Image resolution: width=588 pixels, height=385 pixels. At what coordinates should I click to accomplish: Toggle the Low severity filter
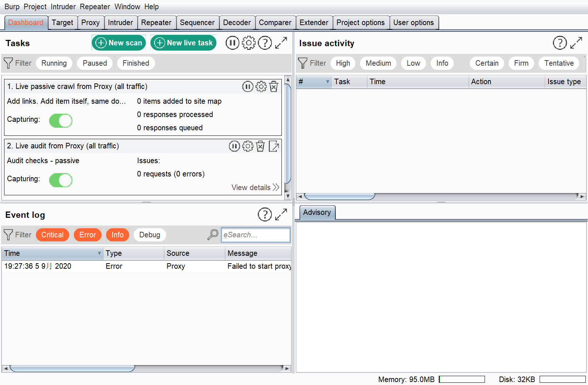click(x=413, y=63)
